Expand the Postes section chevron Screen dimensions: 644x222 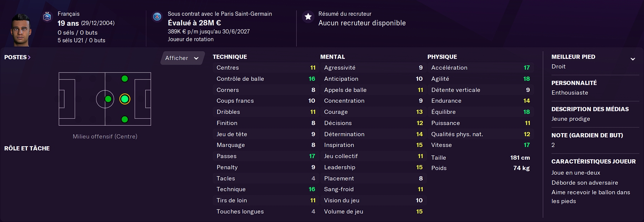tap(29, 57)
